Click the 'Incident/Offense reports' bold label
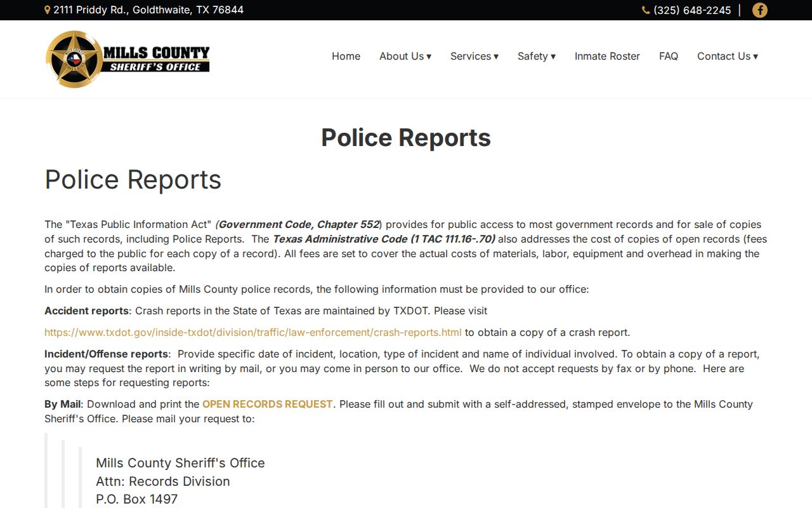This screenshot has height=508, width=812. (x=107, y=354)
